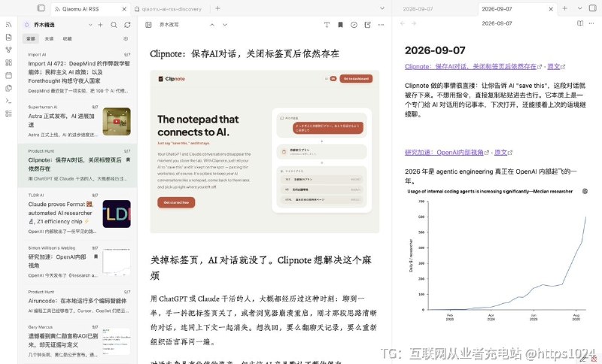Open Clipnote article link in note
Viewport: 602px width, 364px height.
click(x=470, y=66)
